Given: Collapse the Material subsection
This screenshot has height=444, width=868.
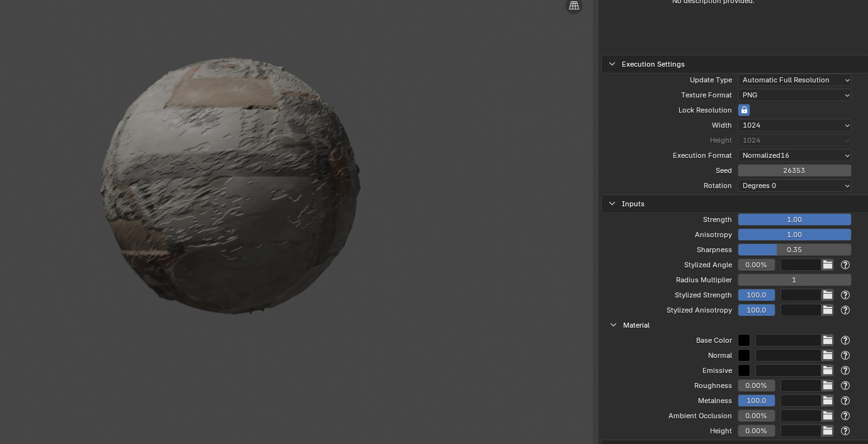Looking at the screenshot, I should [614, 325].
